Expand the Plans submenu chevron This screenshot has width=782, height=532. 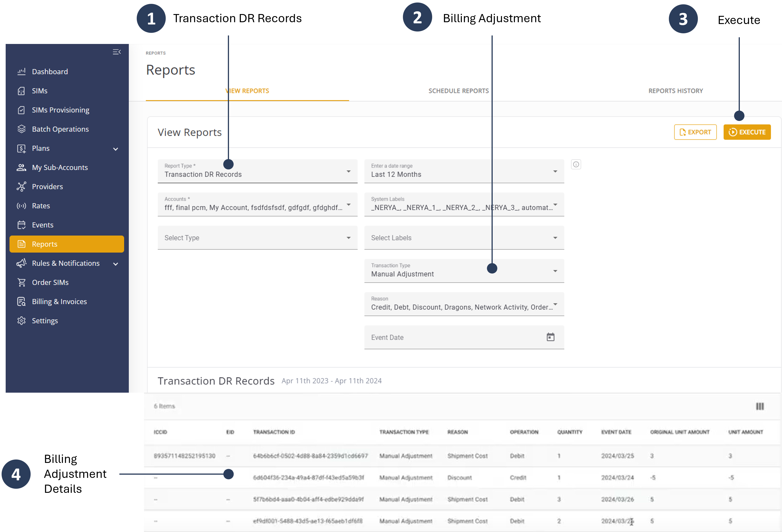115,149
